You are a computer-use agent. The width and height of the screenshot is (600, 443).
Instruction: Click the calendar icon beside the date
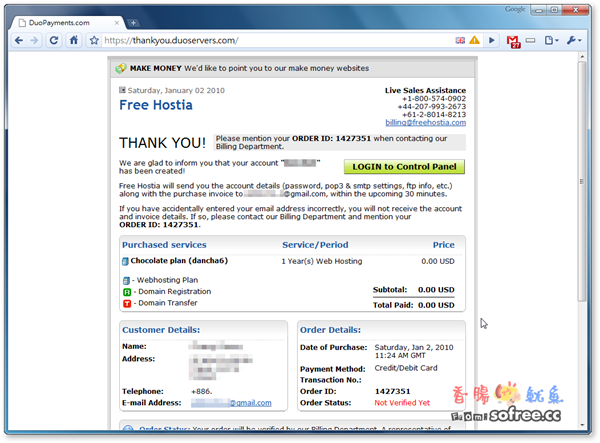(x=122, y=90)
